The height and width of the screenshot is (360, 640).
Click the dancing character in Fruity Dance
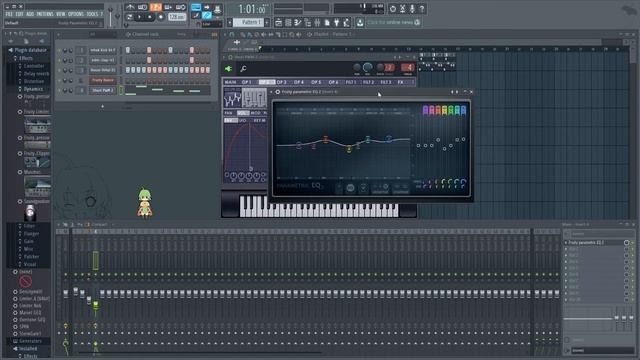(145, 202)
